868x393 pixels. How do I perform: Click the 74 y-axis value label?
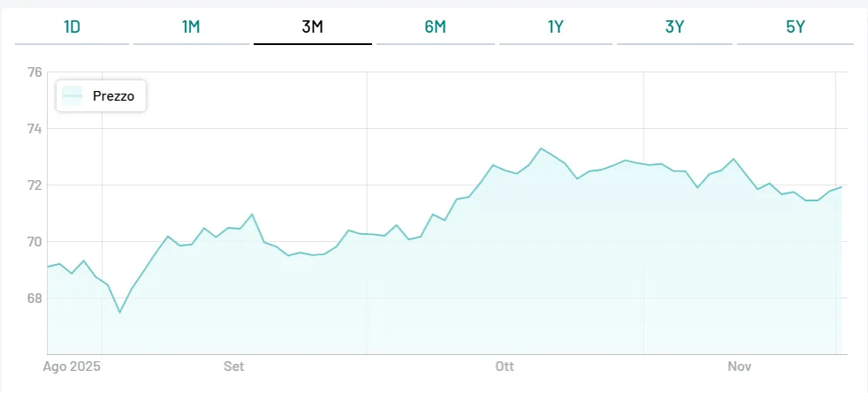click(34, 129)
